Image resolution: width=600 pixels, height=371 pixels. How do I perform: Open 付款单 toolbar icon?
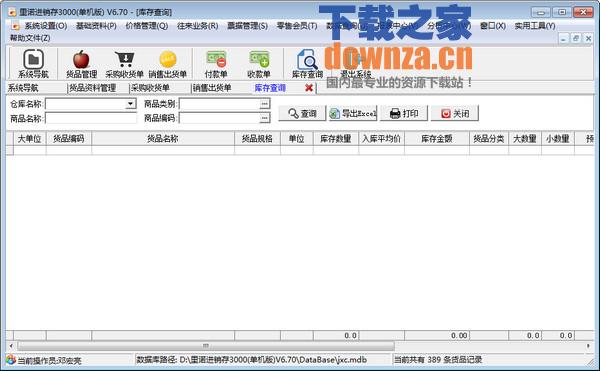pos(216,63)
